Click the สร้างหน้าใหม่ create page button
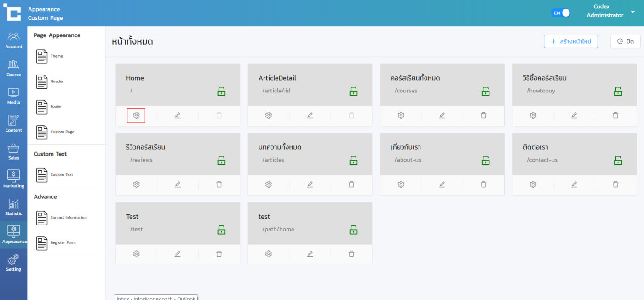This screenshot has height=300, width=644. 570,41
